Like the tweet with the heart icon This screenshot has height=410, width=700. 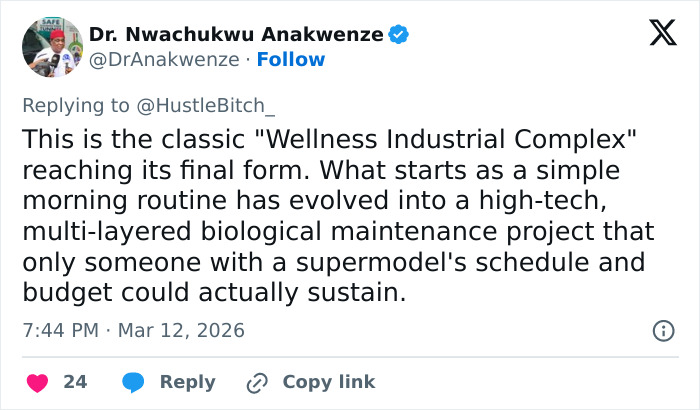pyautogui.click(x=37, y=382)
